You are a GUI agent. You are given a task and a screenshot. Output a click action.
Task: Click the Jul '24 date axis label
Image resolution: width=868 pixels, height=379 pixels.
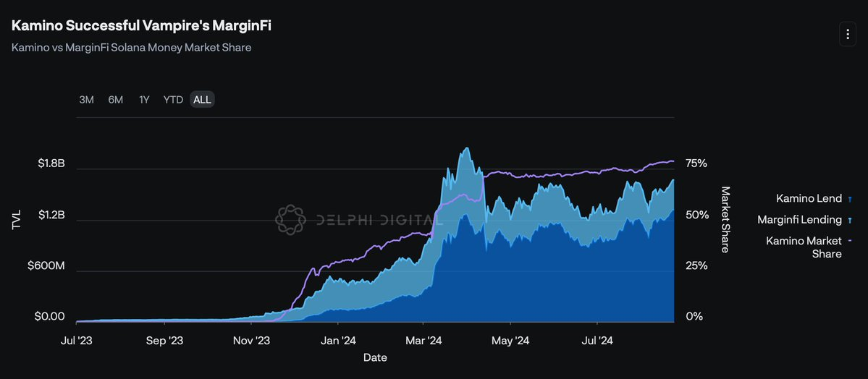tap(597, 340)
